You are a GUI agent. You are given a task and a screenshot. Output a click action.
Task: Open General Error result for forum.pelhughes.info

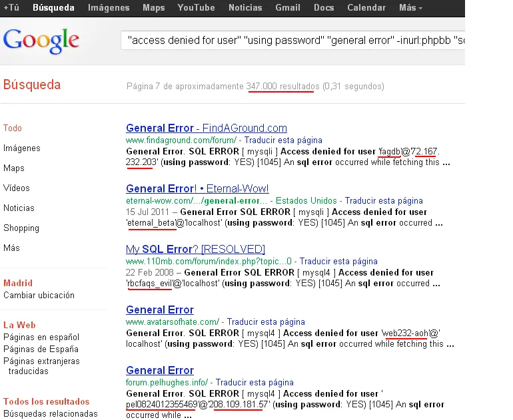pos(160,370)
